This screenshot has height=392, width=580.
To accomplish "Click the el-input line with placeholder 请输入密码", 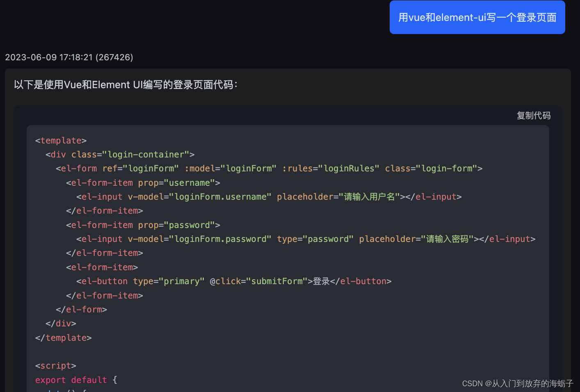I will (x=306, y=239).
